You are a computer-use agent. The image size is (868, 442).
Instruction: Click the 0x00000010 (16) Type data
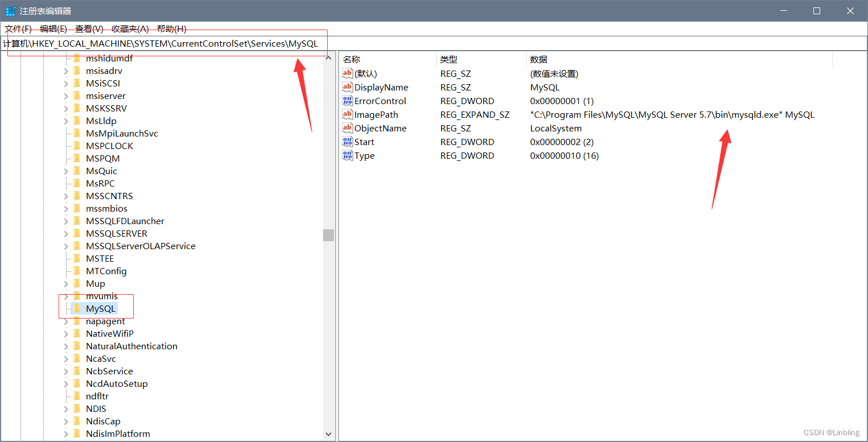[x=564, y=155]
